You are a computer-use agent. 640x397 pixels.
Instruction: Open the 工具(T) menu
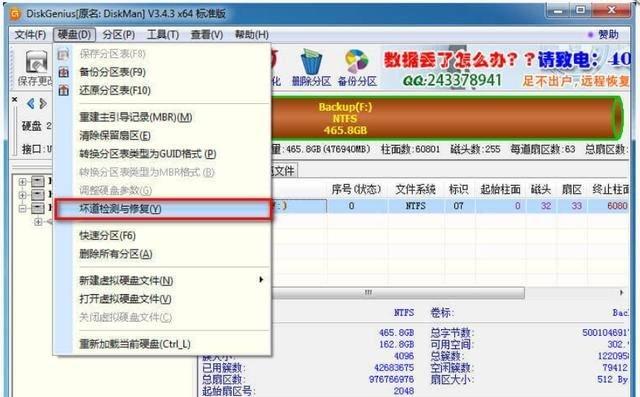click(163, 35)
